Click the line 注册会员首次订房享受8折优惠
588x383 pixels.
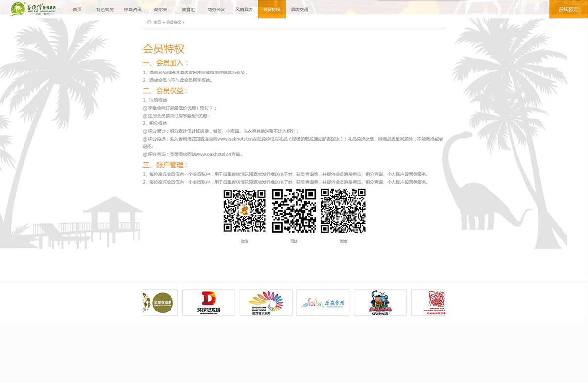(176, 116)
